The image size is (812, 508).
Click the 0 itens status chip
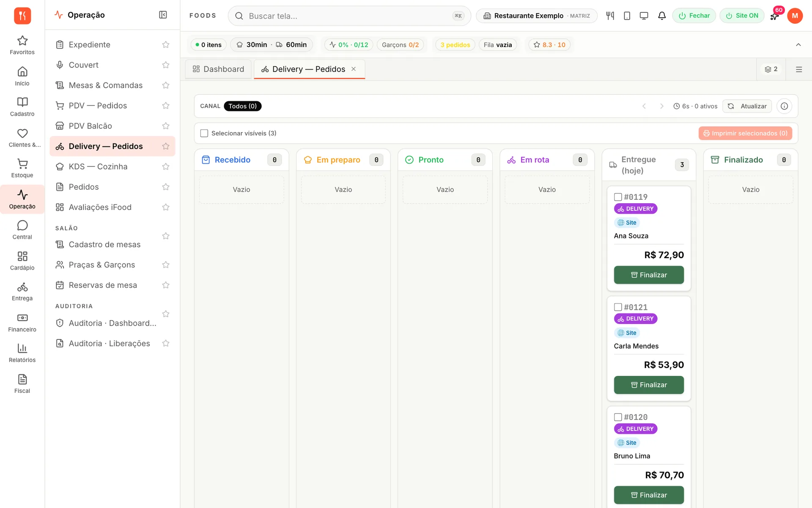(209, 45)
